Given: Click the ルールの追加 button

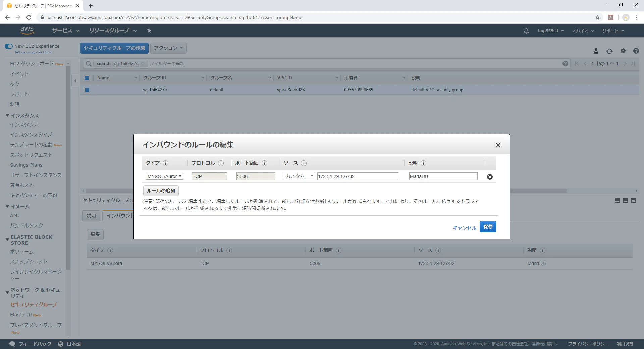Looking at the screenshot, I should click(x=161, y=191).
